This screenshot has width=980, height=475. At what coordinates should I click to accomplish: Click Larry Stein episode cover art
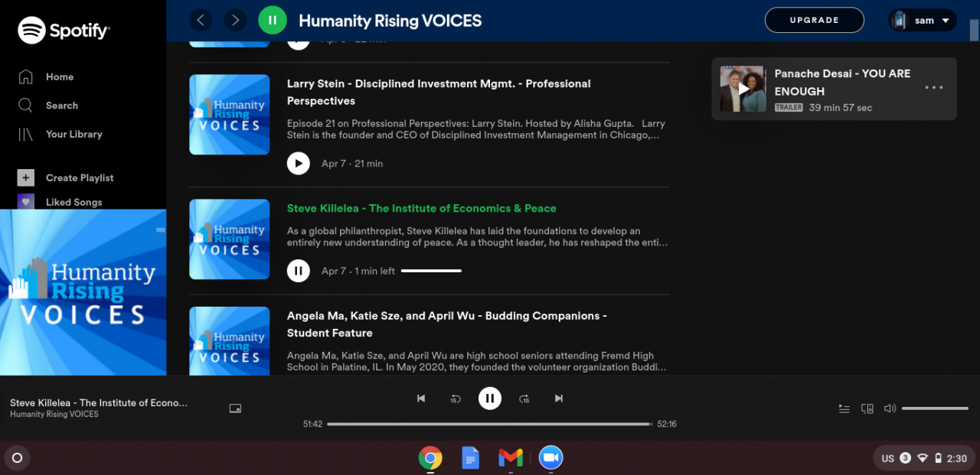(230, 114)
